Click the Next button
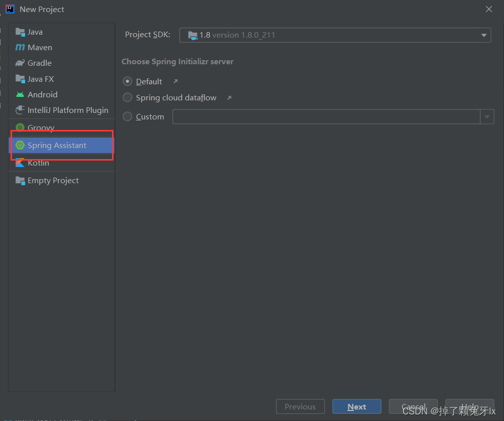 click(357, 407)
